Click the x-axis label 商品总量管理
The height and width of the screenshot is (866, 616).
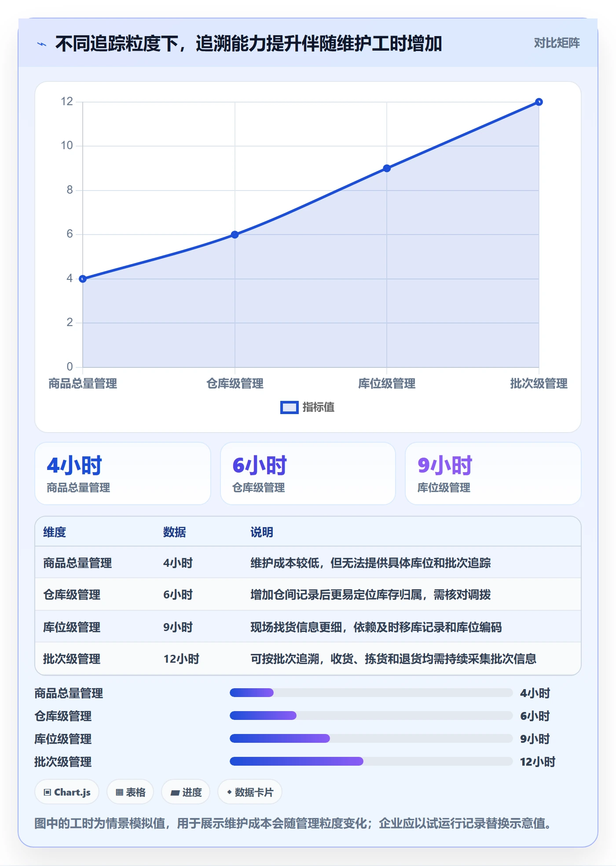coord(83,384)
